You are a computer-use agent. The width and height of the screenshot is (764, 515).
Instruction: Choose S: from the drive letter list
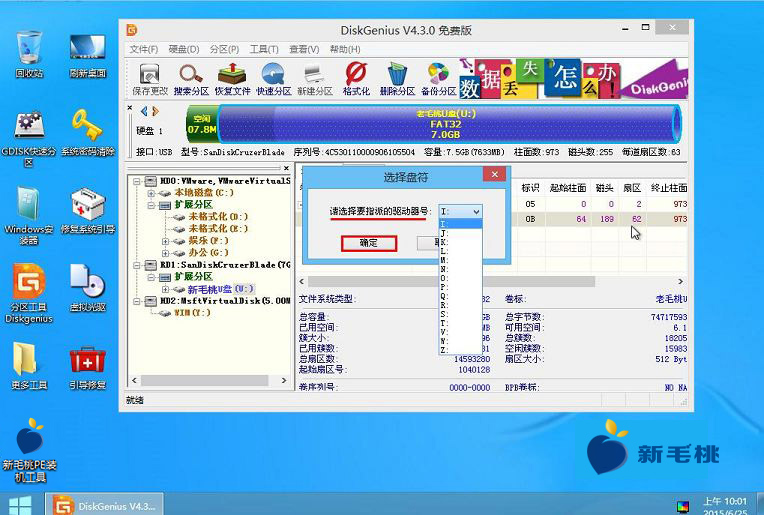coord(460,314)
